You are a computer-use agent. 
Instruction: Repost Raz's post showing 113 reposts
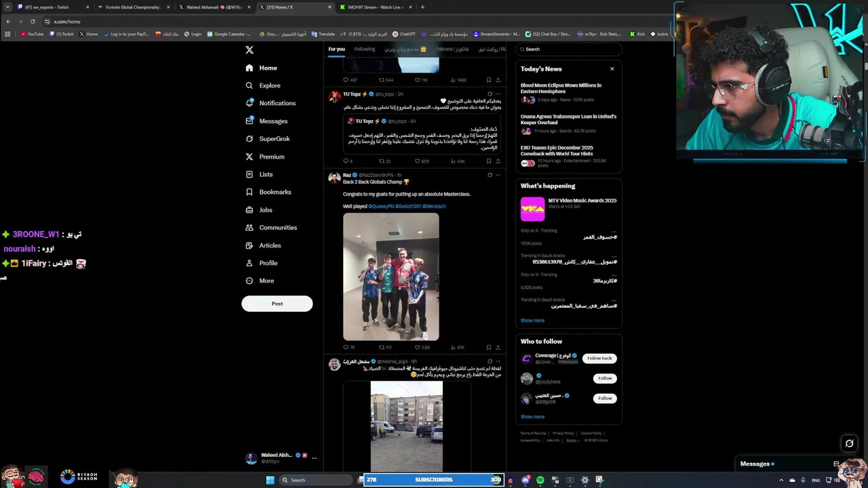click(x=382, y=347)
